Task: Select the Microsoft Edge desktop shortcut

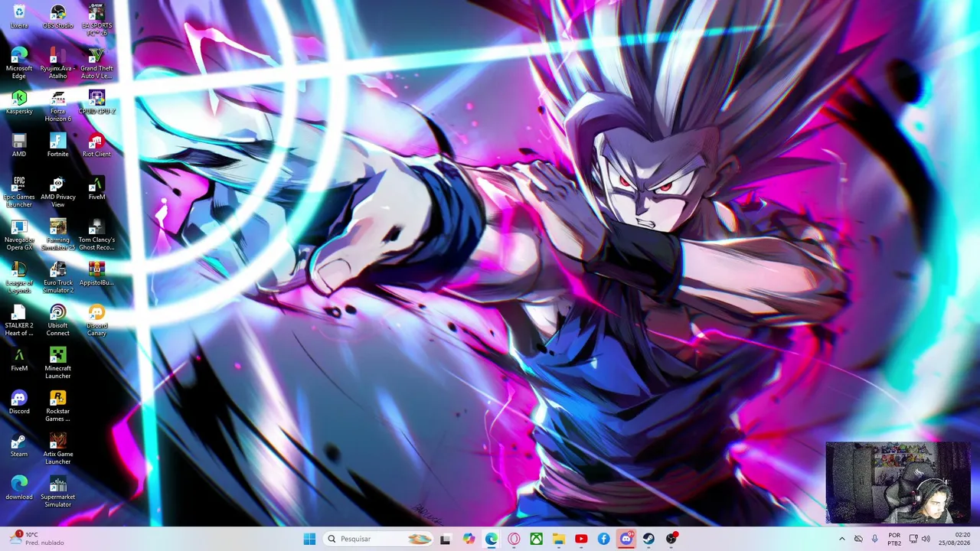Action: 19,64
